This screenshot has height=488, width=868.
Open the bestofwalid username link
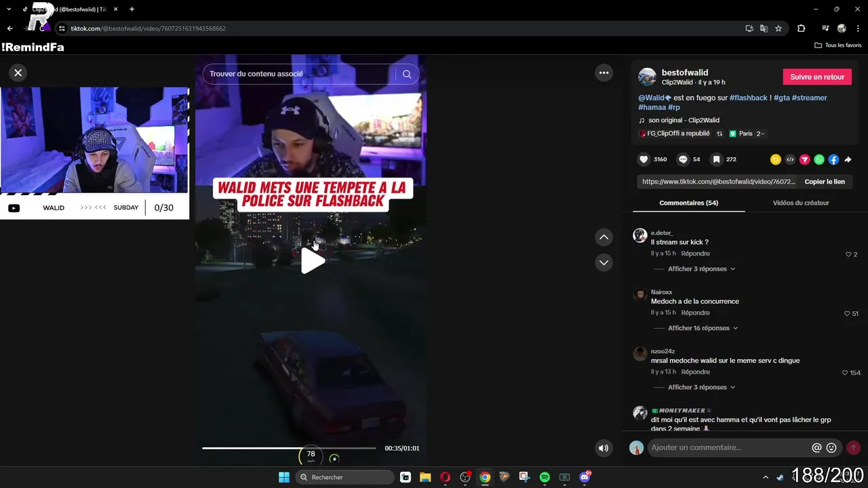click(685, 73)
